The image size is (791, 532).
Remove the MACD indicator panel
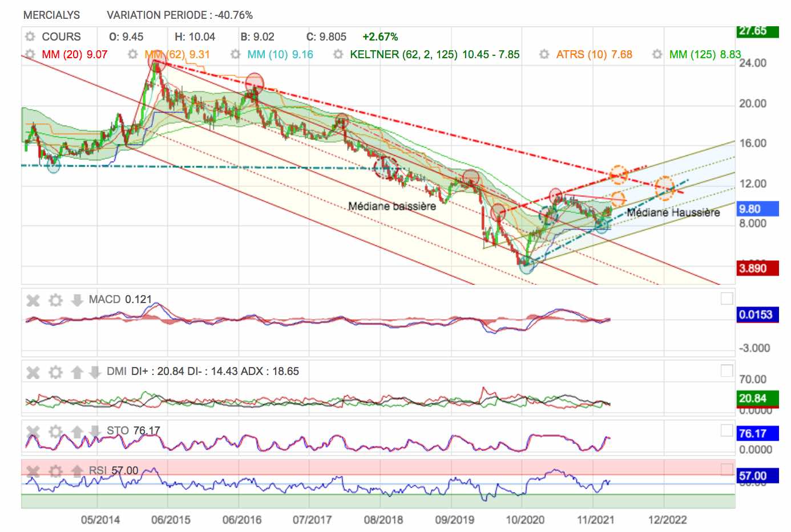[33, 300]
